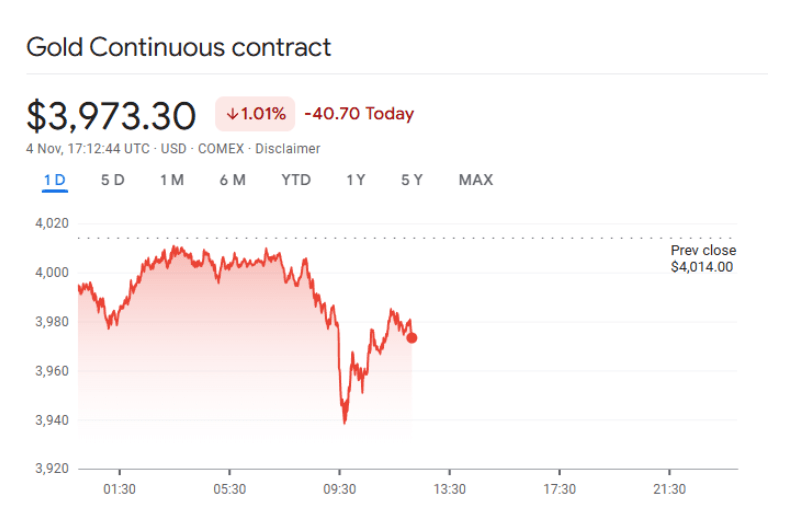Switch chart to 1Y range

point(355,180)
